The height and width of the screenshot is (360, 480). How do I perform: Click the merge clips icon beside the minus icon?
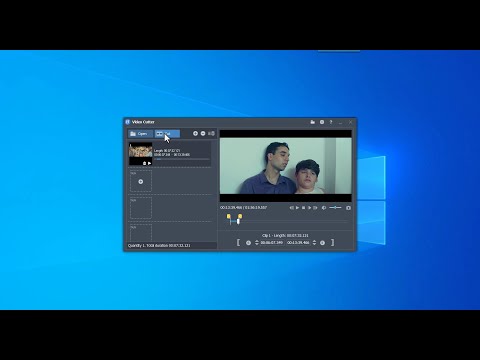coord(211,133)
